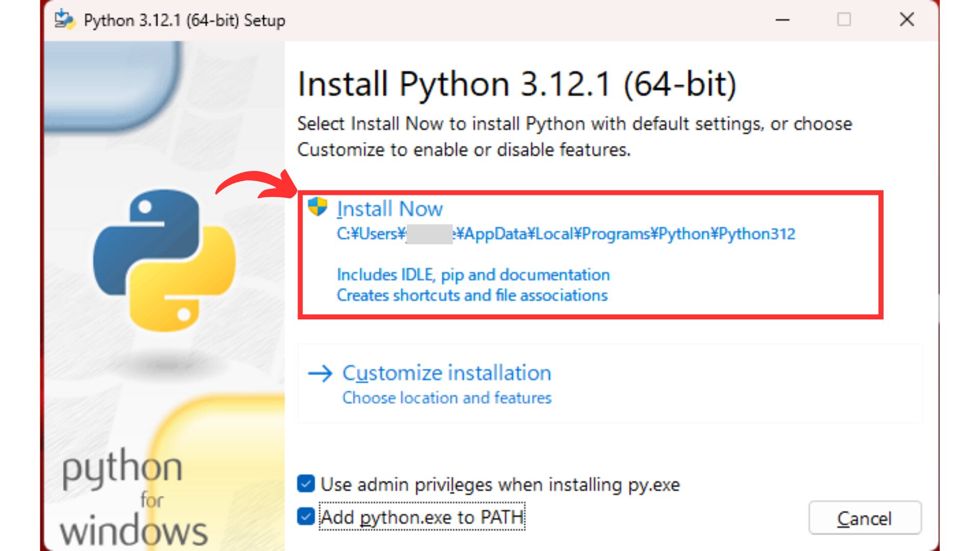Enable Use admin privileges when installing py.exe
980x551 pixels.
(305, 485)
